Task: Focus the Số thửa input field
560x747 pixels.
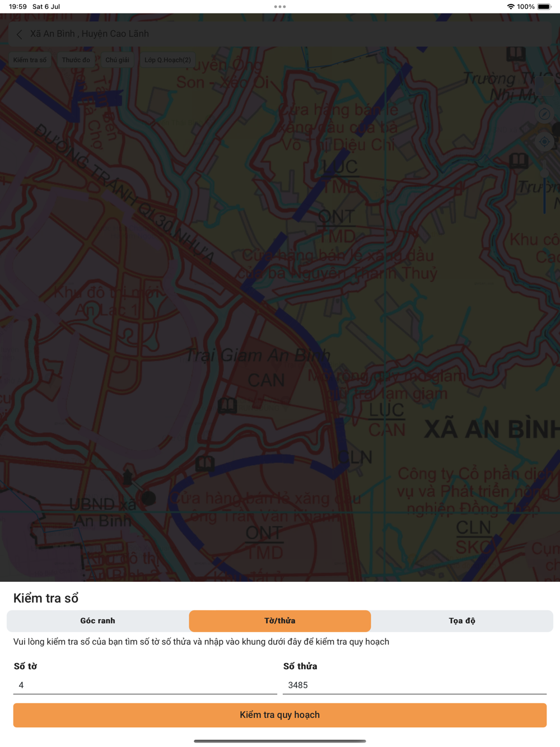Action: [414, 685]
